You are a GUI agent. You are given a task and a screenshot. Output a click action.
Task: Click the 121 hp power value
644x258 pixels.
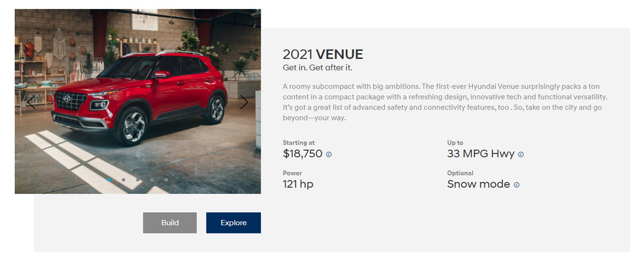point(298,184)
